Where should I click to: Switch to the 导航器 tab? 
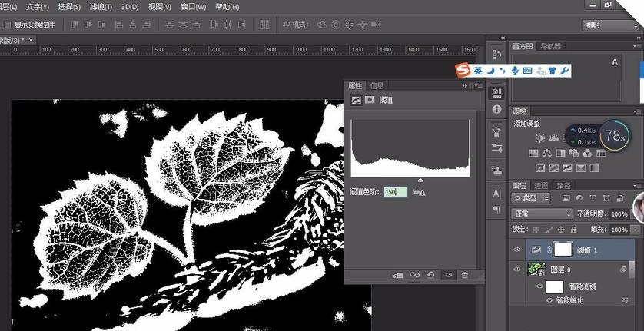point(551,46)
